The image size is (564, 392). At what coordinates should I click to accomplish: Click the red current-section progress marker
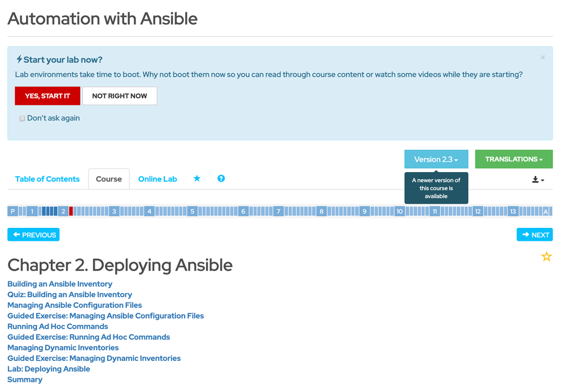(x=71, y=212)
